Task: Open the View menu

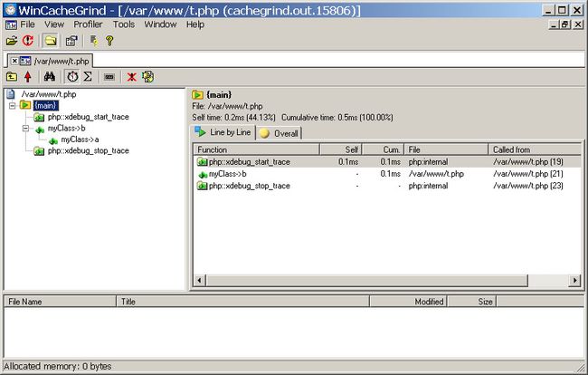Action: (54, 24)
